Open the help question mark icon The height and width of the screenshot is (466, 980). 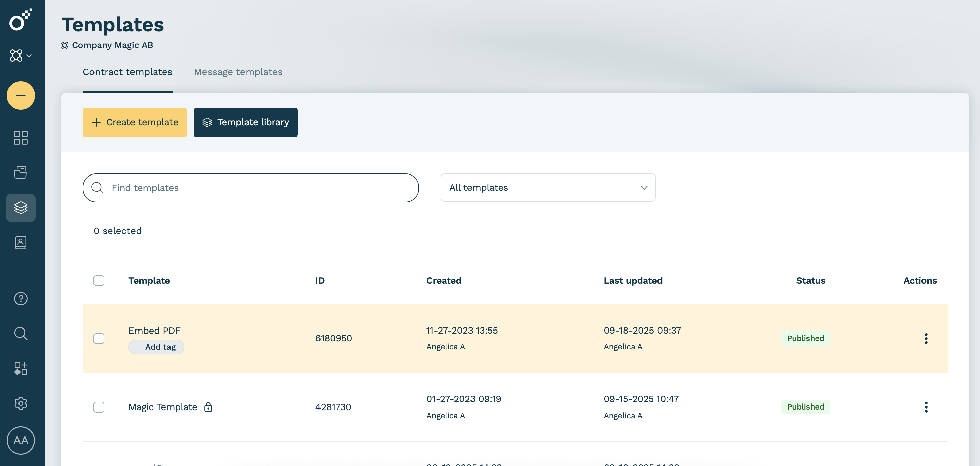[x=21, y=299]
